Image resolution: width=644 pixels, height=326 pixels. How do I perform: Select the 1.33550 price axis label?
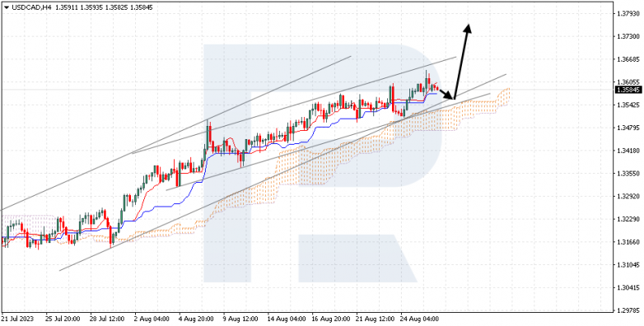(629, 174)
